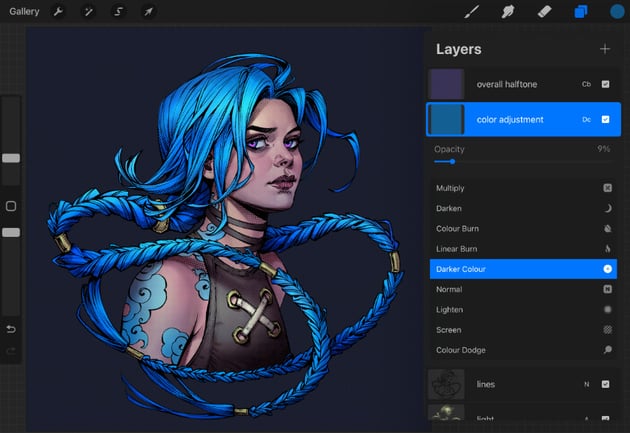This screenshot has width=630, height=433.
Task: Collapse blend mode Dc on color adjustment
Action: point(586,119)
